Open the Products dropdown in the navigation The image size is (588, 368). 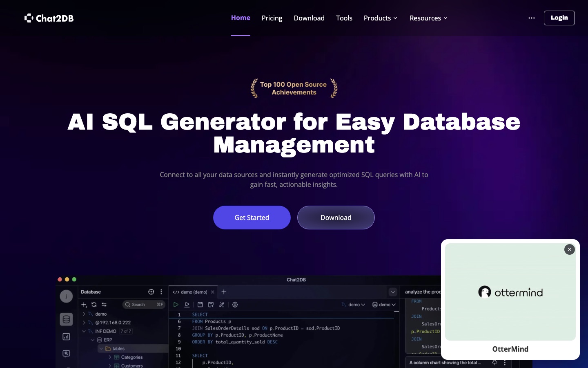380,18
